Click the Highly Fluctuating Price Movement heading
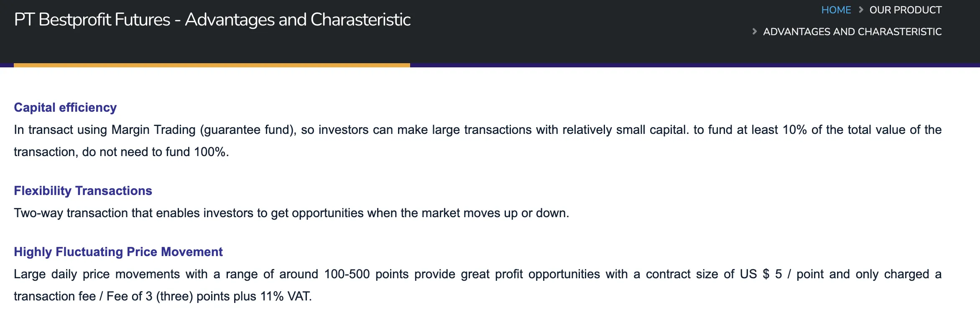The width and height of the screenshot is (980, 313). (118, 252)
